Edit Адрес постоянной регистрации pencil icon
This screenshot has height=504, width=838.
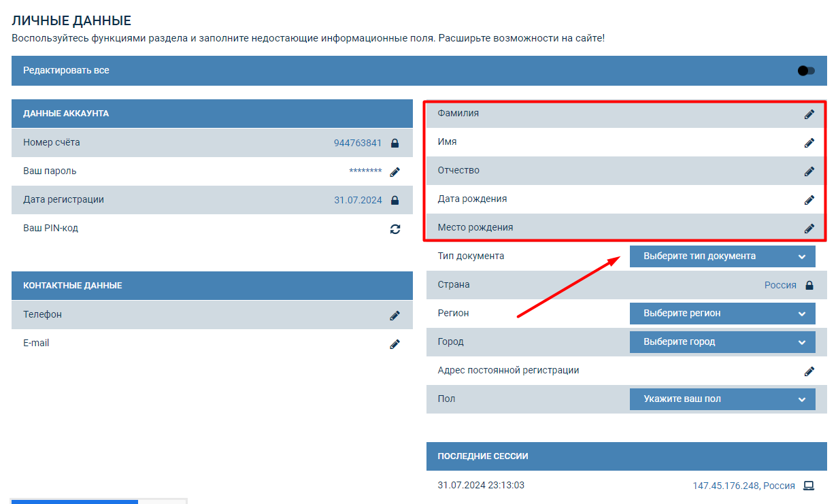[x=809, y=371]
